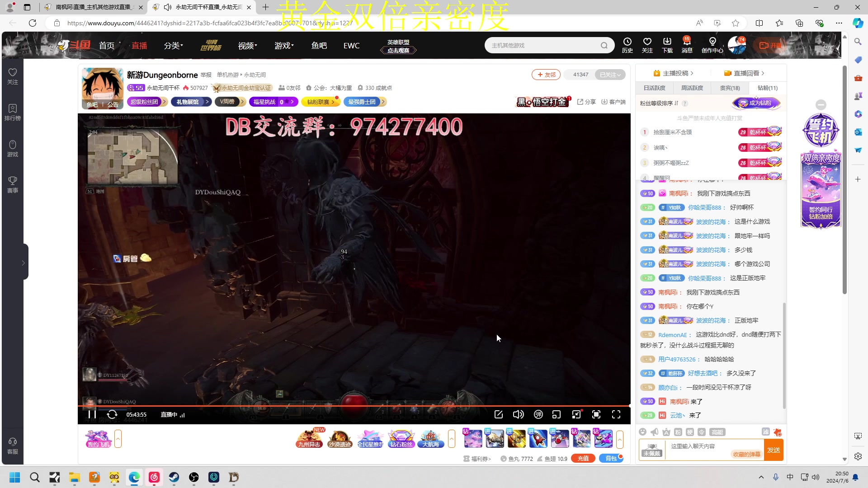Toggle danmaku bullet comments on player
Image resolution: width=868 pixels, height=488 pixels.
pos(538,414)
